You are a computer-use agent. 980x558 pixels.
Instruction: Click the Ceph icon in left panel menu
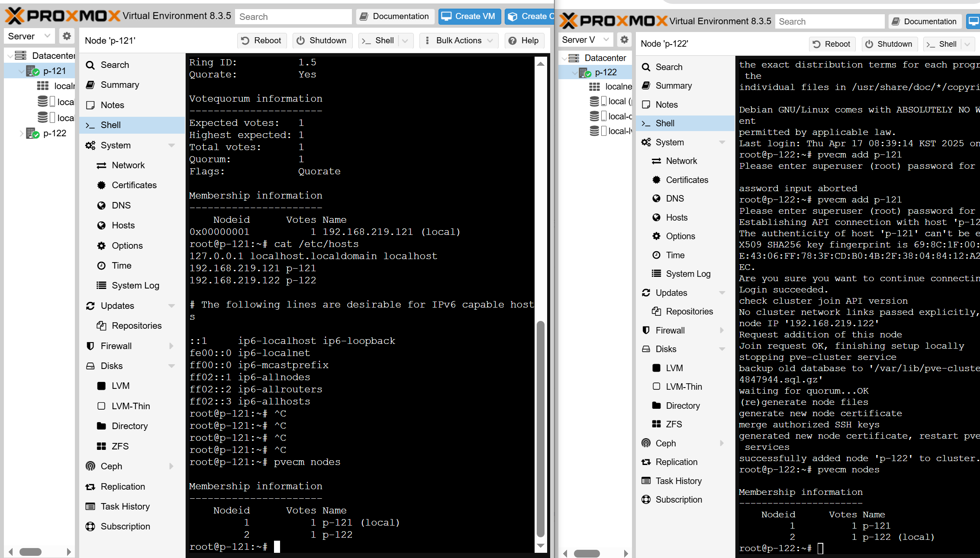(90, 466)
